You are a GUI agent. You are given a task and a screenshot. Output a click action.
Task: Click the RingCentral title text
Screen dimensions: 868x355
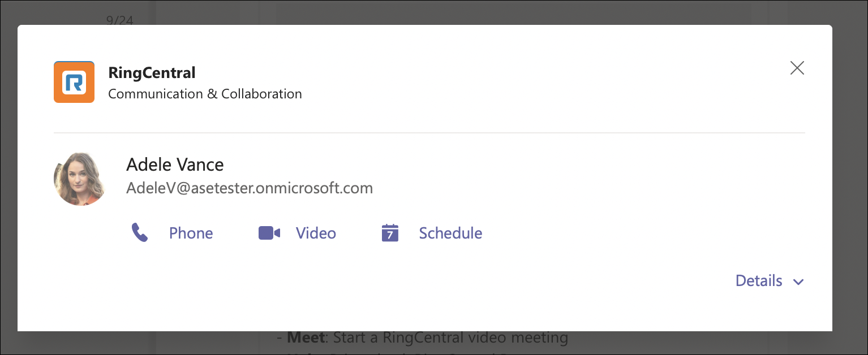[151, 72]
